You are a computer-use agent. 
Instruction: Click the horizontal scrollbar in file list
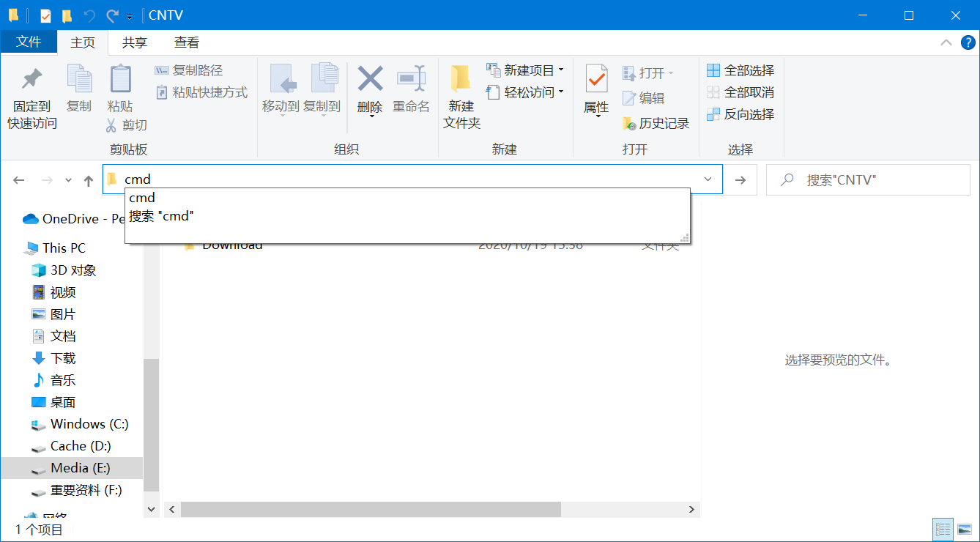[x=371, y=509]
